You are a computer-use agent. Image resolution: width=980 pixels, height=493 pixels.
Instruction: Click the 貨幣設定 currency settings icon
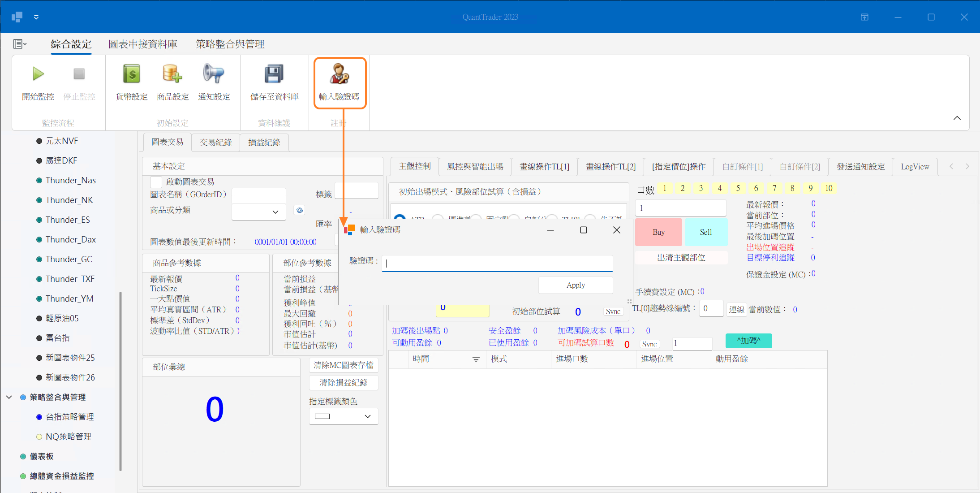coord(131,74)
